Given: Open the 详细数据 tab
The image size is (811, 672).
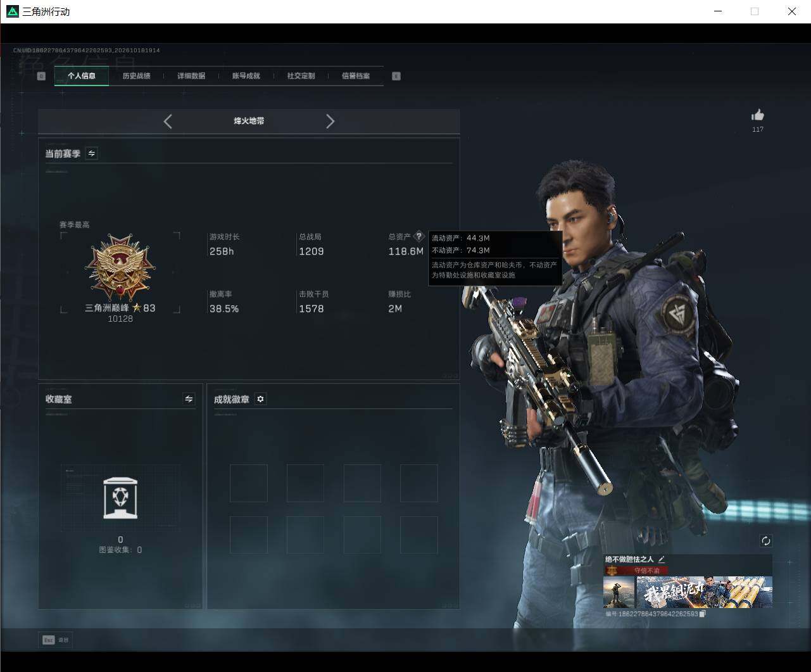Looking at the screenshot, I should point(191,76).
